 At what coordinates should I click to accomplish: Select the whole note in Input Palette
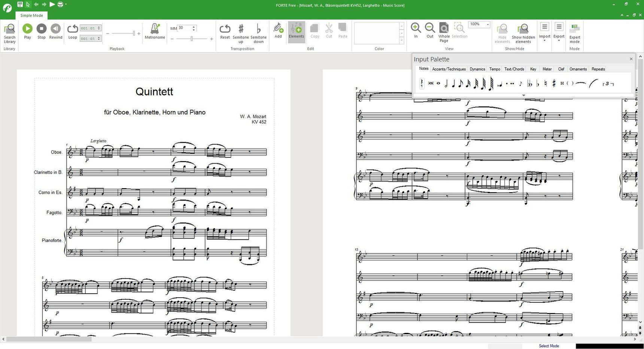click(438, 84)
